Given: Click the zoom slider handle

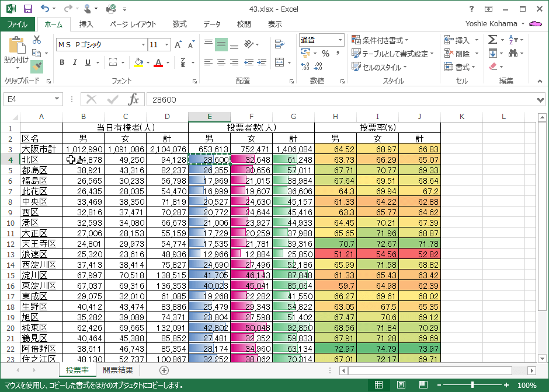Looking at the screenshot, I should (x=472, y=385).
